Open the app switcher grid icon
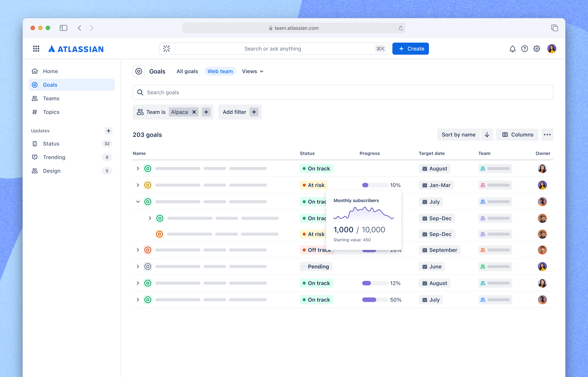The width and height of the screenshot is (588, 377). 36,49
